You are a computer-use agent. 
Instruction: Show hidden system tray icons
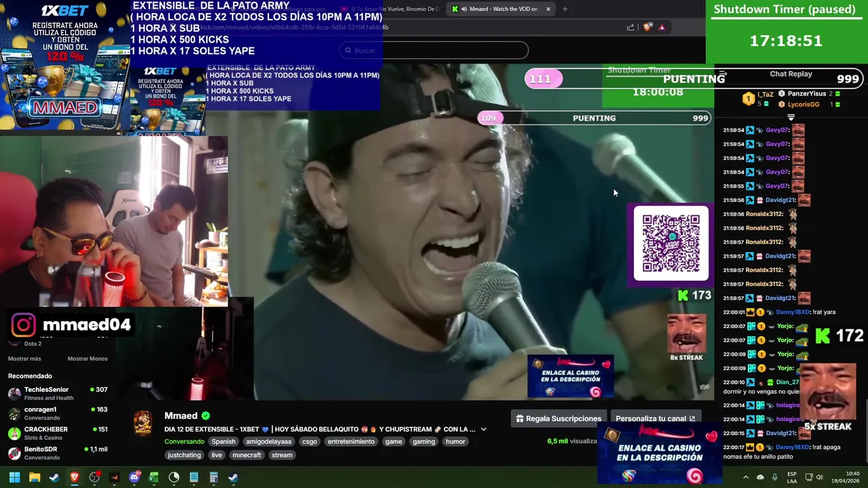(747, 477)
